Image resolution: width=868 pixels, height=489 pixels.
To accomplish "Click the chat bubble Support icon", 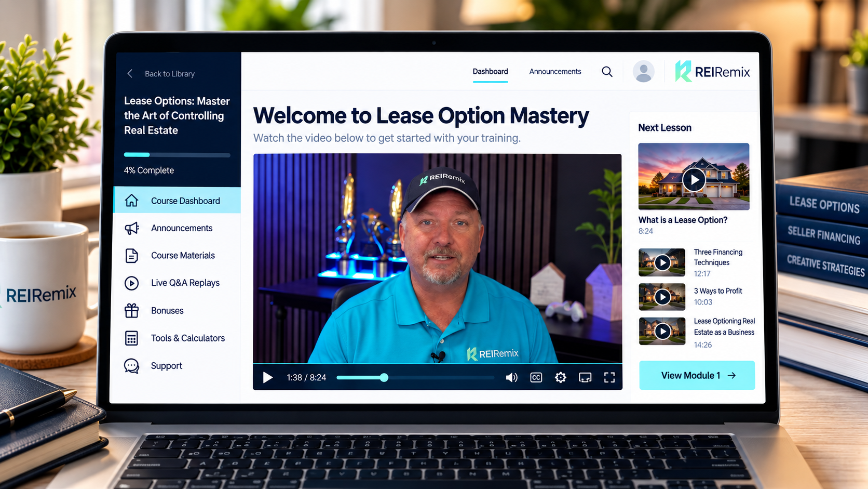I will tap(131, 366).
